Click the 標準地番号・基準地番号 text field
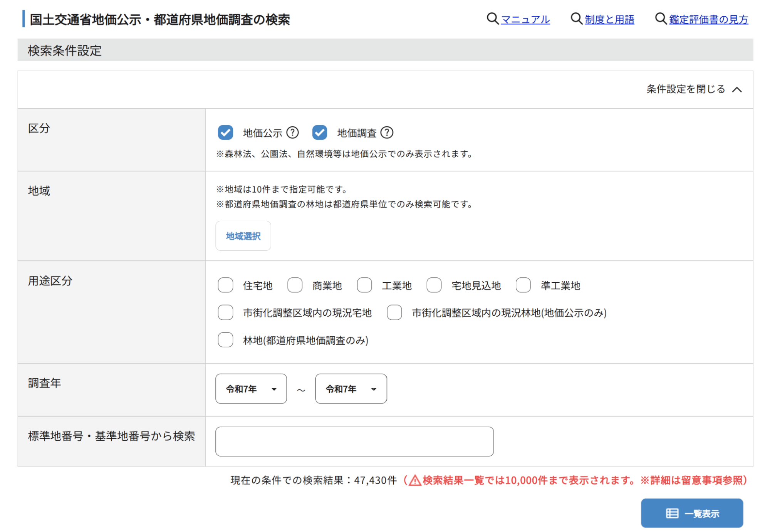Screen dimensions: 770x532 [x=354, y=441]
